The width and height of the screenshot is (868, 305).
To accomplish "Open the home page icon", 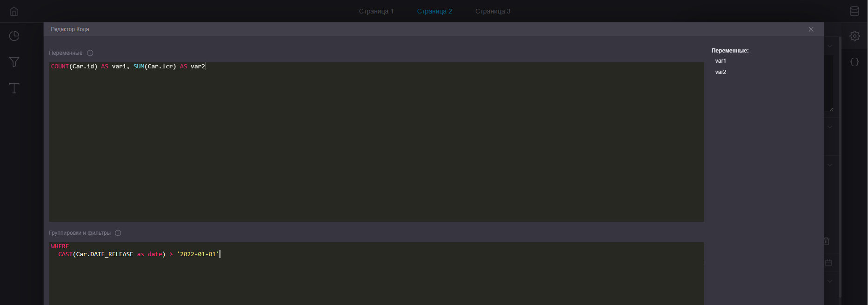I will (14, 11).
